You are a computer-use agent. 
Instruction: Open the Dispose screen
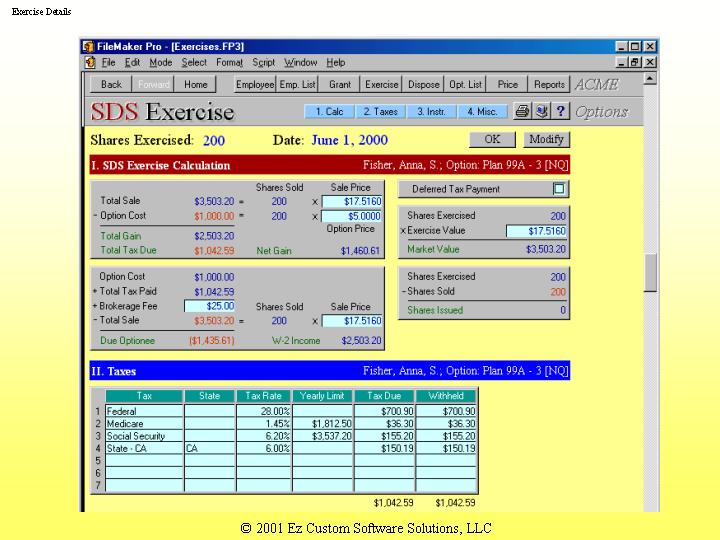coord(423,84)
